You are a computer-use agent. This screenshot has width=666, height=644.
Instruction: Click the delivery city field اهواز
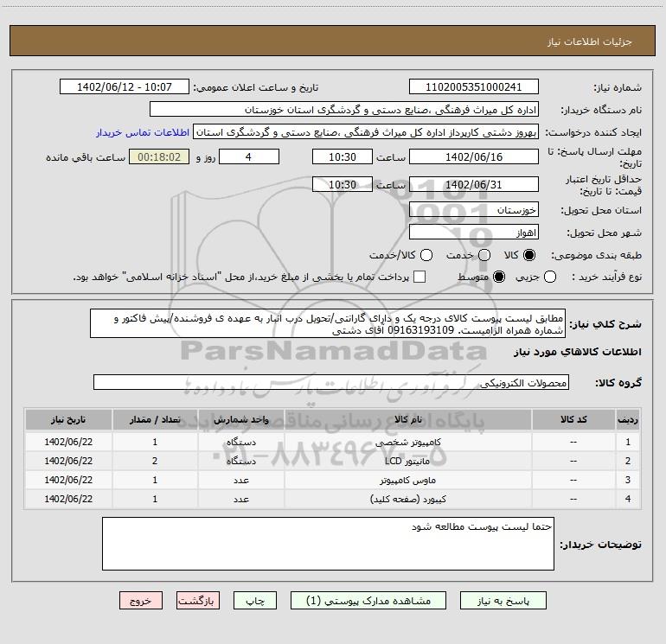click(x=474, y=233)
